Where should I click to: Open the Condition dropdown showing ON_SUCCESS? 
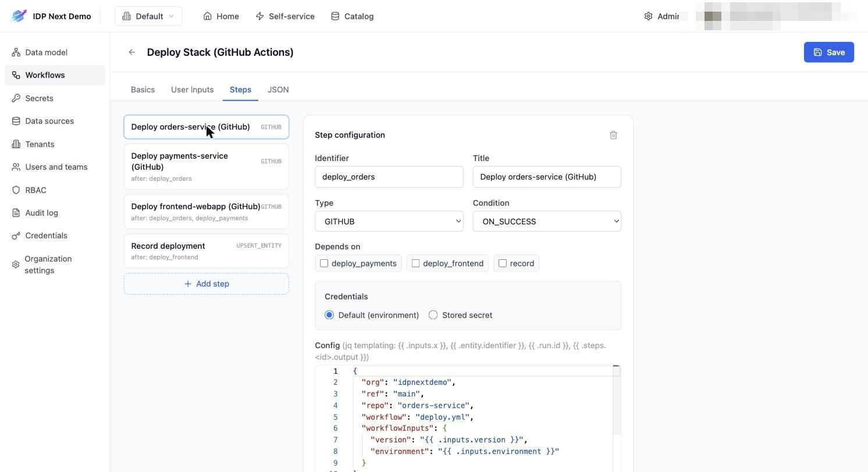tap(547, 221)
